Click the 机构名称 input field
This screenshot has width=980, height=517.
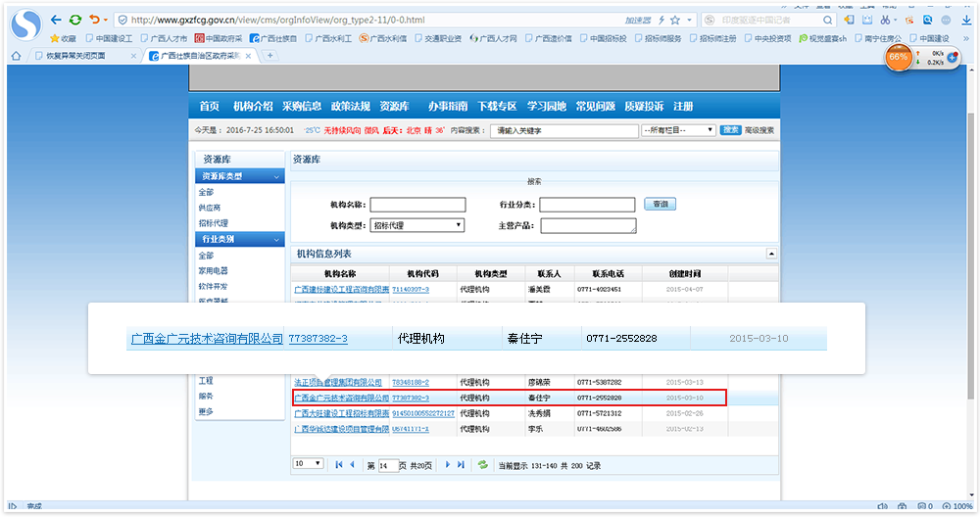[417, 205]
